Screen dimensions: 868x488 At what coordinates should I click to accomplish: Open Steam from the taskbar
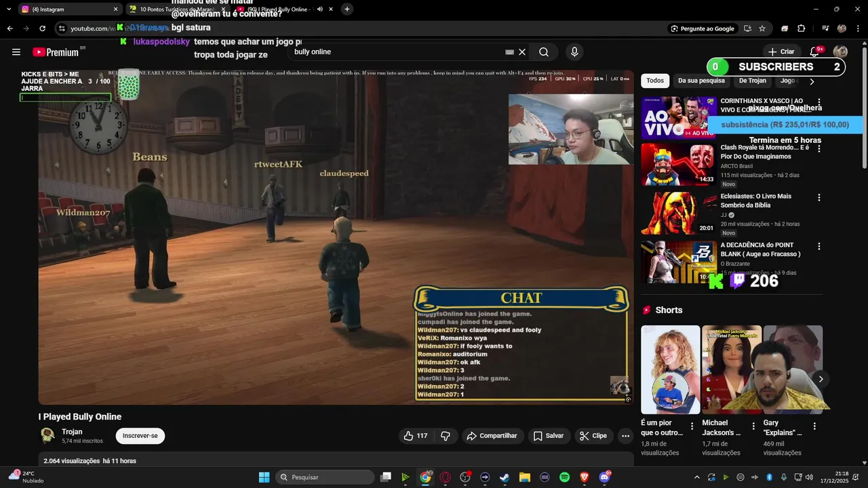[x=505, y=477]
